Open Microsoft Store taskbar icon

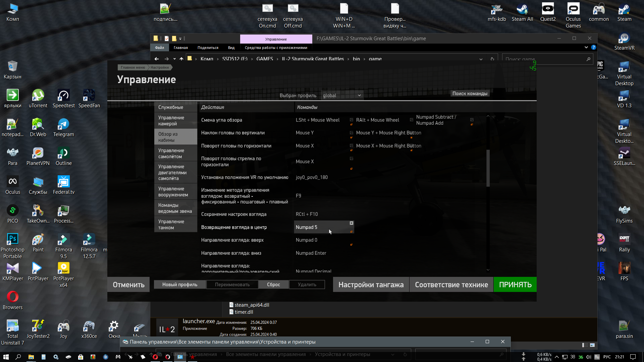tap(80, 357)
